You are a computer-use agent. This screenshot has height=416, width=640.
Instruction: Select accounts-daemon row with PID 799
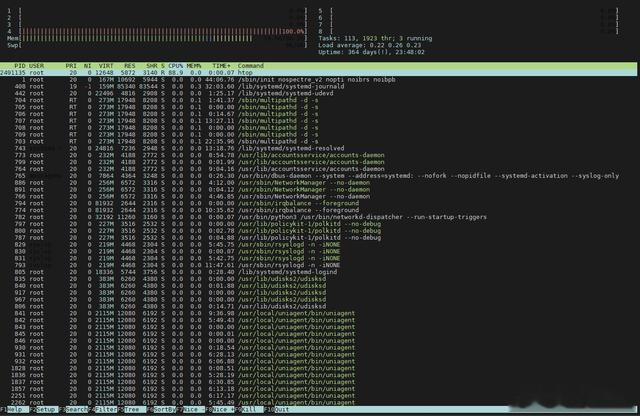click(318, 162)
